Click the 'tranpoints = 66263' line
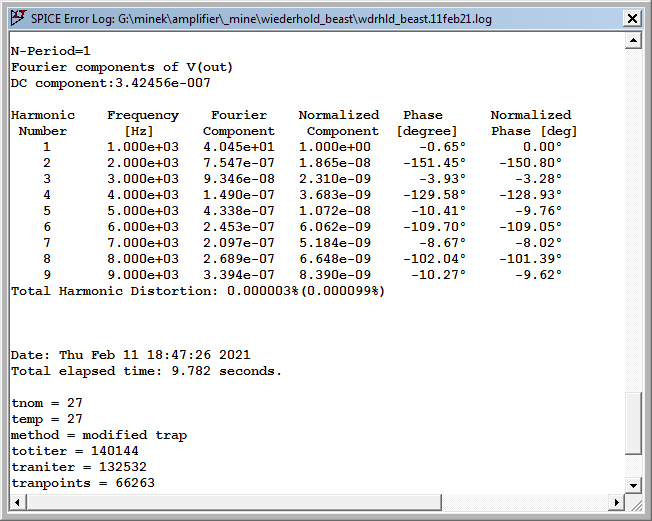 [83, 483]
